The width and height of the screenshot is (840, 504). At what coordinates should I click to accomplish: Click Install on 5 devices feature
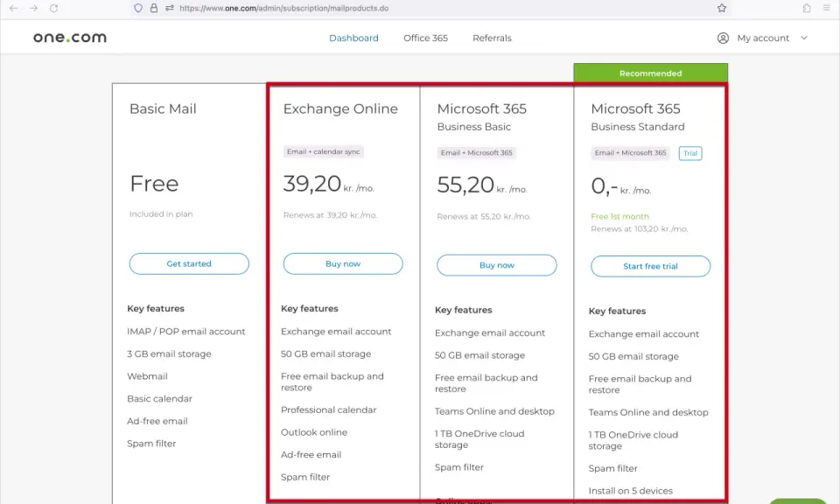click(x=631, y=491)
